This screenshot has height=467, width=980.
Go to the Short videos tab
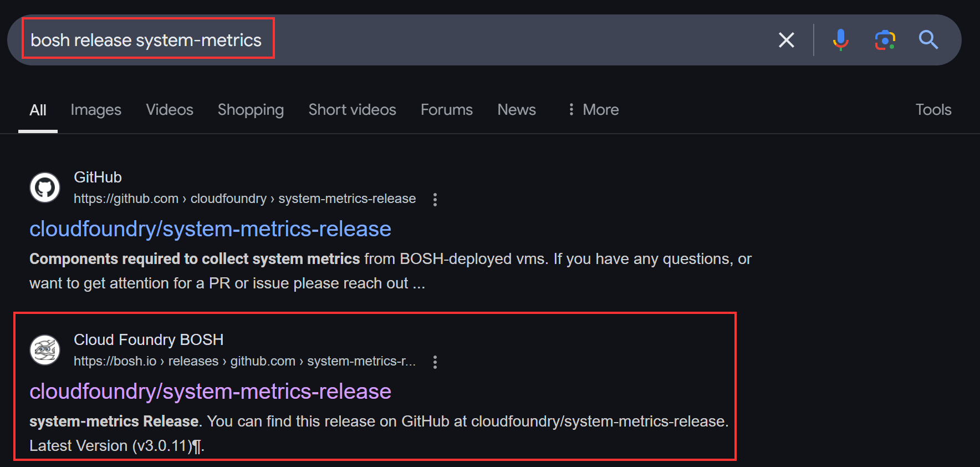coord(352,110)
